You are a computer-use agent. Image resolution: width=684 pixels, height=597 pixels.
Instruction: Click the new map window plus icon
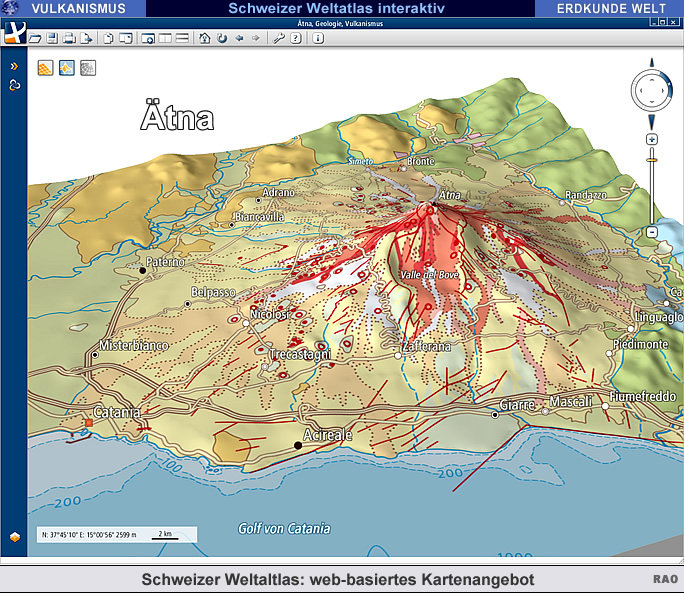coord(148,38)
